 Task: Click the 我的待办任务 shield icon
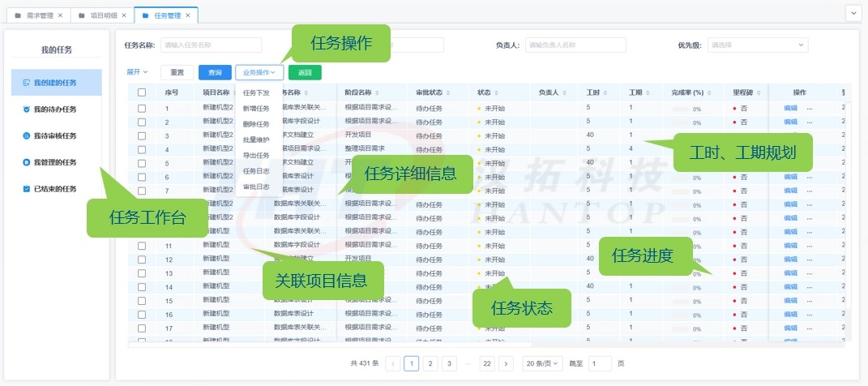[x=27, y=109]
